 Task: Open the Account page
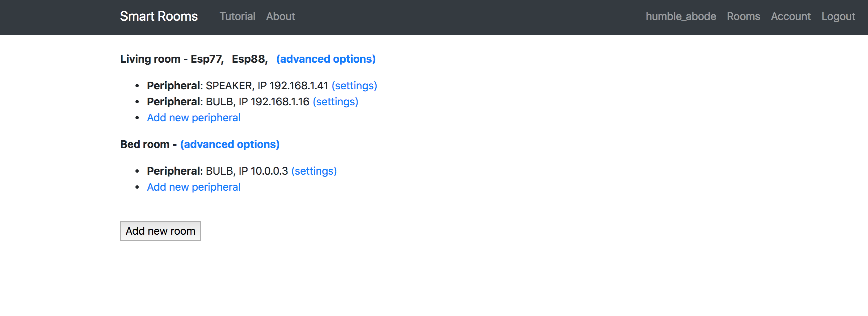coord(791,16)
